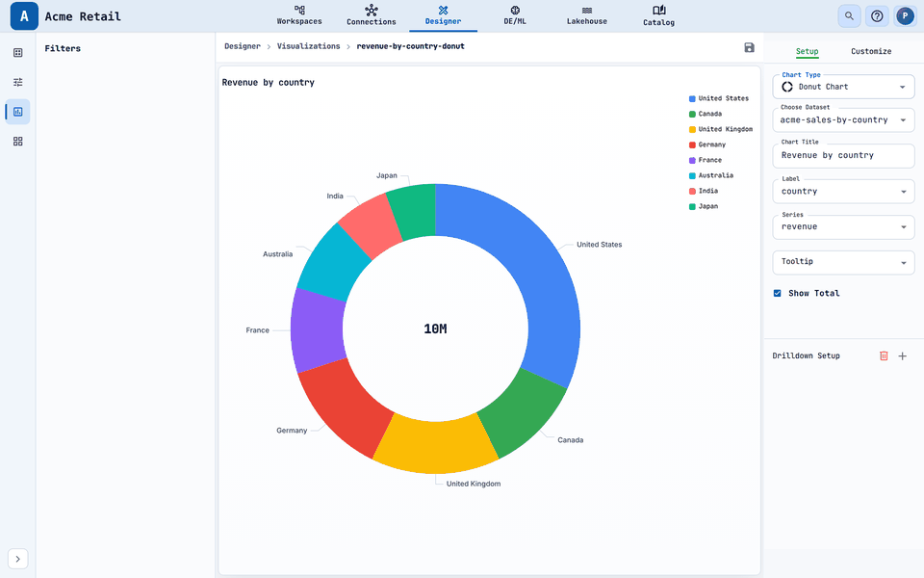Viewport: 924px width, 578px height.
Task: Open the filter sliders icon in sidebar
Action: [17, 82]
